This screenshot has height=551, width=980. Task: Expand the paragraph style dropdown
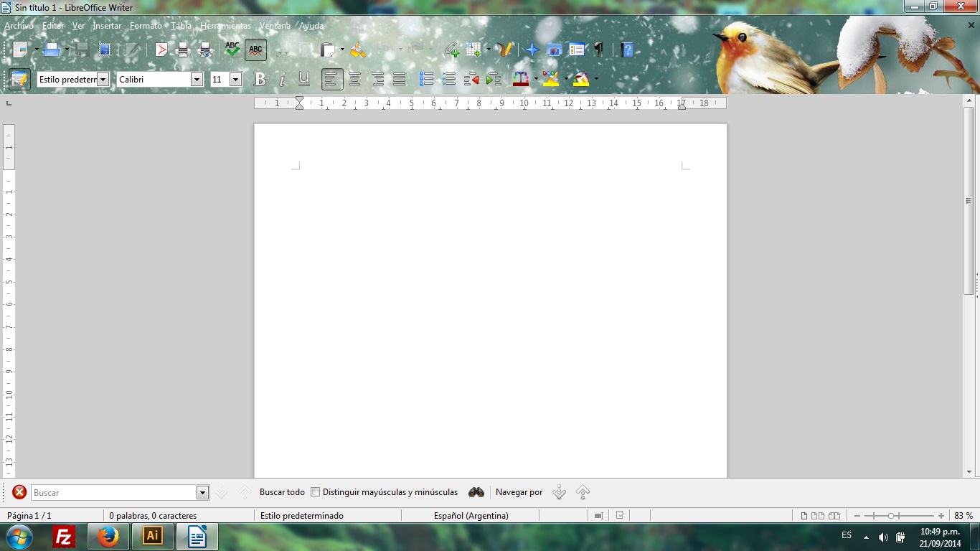(x=103, y=79)
